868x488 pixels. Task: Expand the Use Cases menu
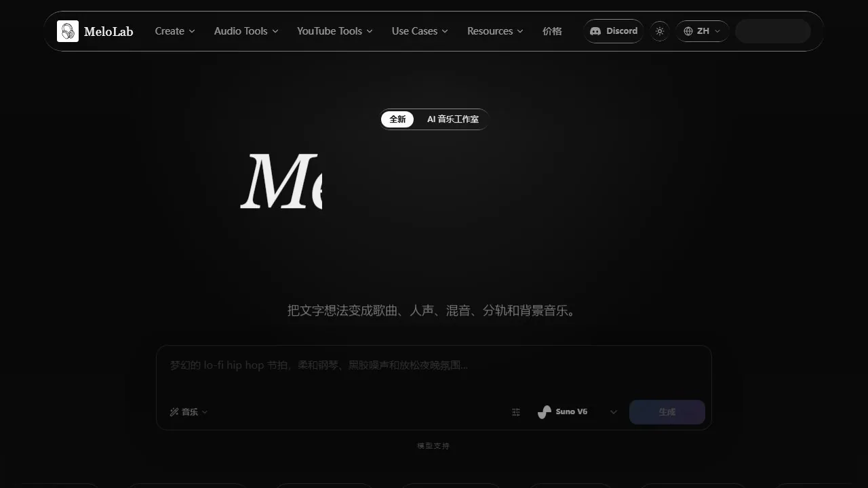420,31
